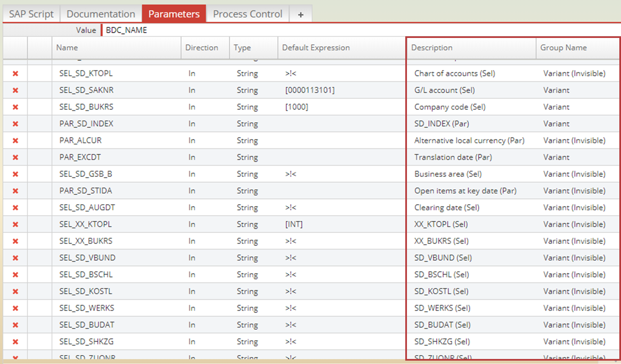Image resolution: width=621 pixels, height=364 pixels.
Task: Delete the SEL_SD_VBUND parameter row
Action: coord(15,258)
